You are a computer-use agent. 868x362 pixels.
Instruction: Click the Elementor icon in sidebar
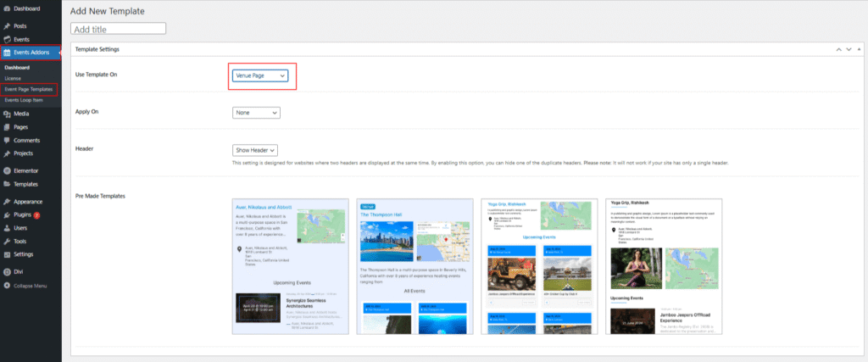point(7,170)
